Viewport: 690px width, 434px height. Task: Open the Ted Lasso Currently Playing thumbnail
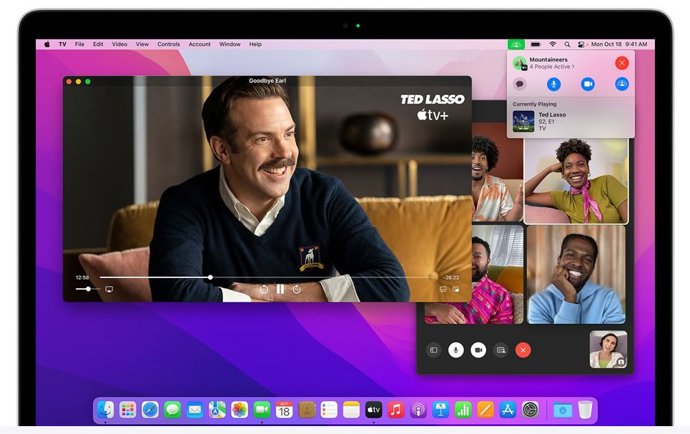(x=523, y=121)
